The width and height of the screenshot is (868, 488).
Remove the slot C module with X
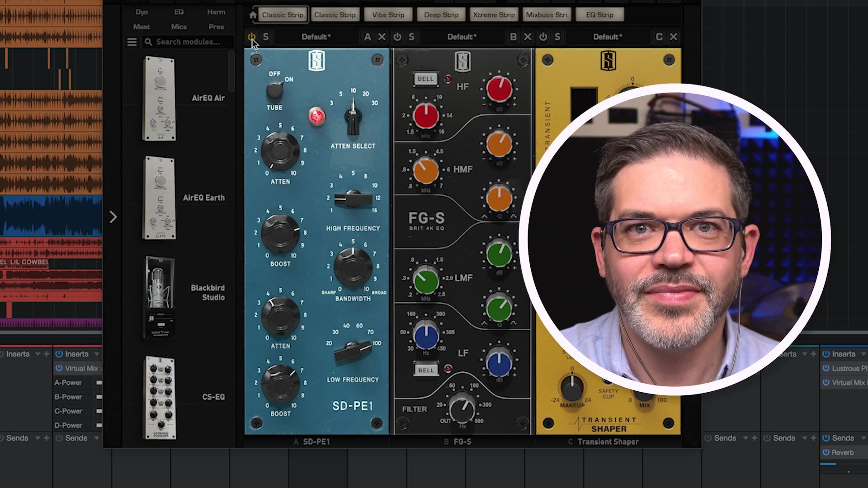point(673,37)
